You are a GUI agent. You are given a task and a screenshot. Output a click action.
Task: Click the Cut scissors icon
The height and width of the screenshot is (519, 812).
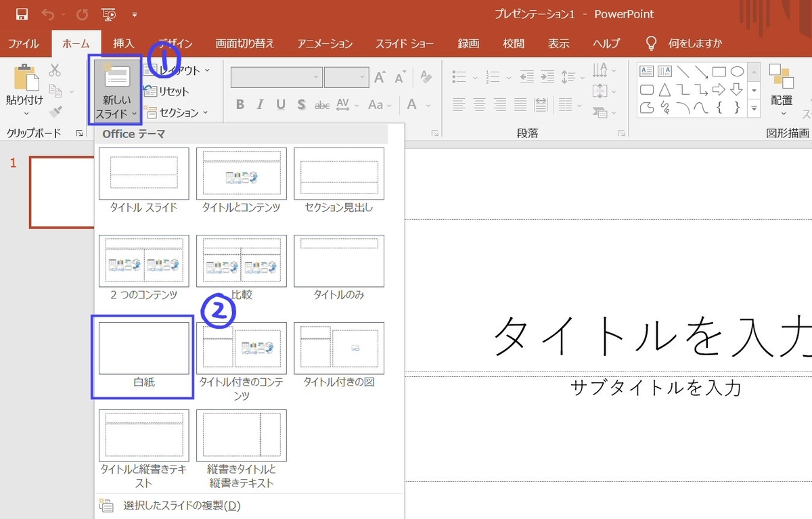(x=55, y=70)
